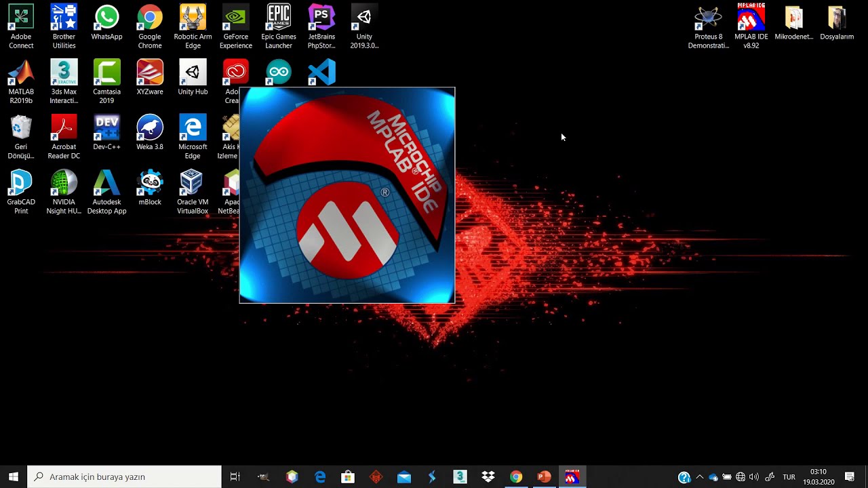
Task: Click the Robotic Arm Edge icon
Action: pos(193,27)
